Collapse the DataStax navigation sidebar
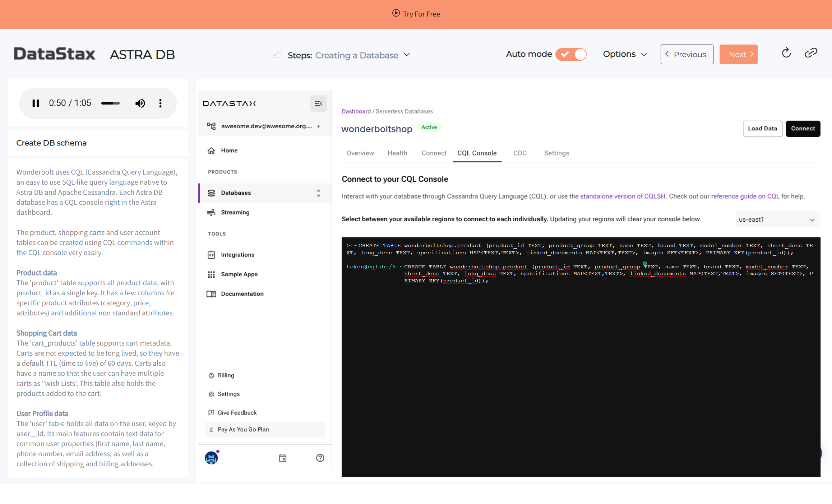 tap(318, 103)
